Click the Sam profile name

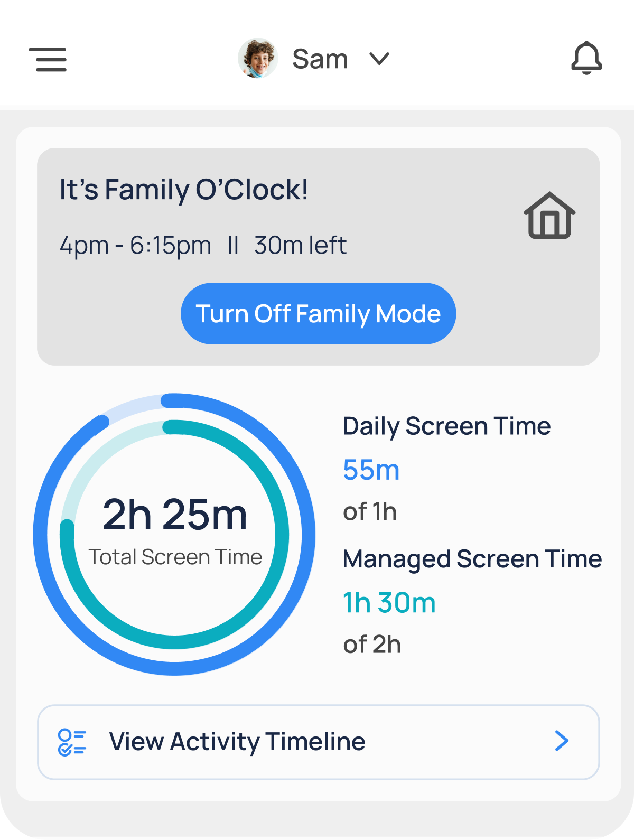pyautogui.click(x=320, y=59)
